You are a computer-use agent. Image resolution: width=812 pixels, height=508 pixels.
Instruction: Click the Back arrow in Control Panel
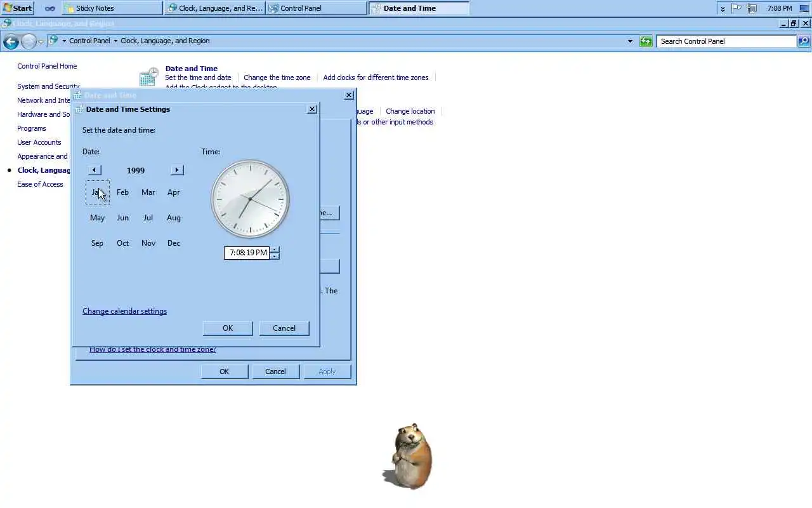[x=11, y=42]
